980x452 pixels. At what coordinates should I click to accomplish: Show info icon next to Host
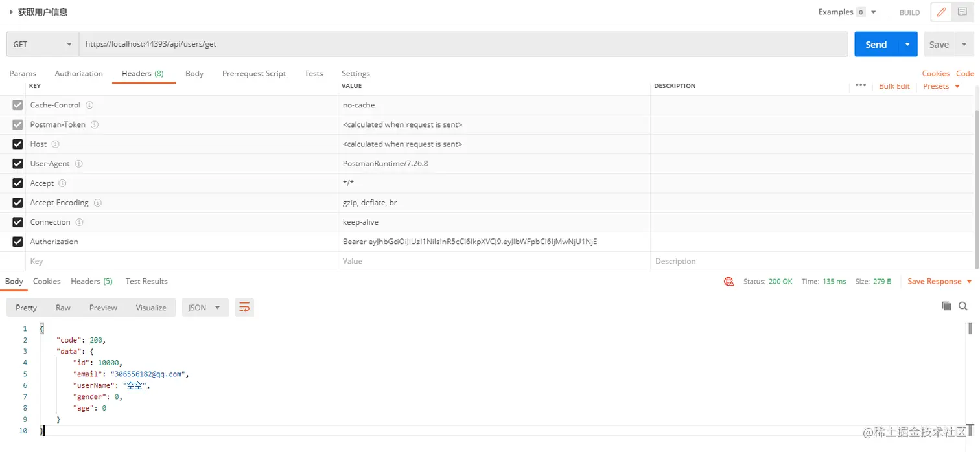tap(55, 144)
